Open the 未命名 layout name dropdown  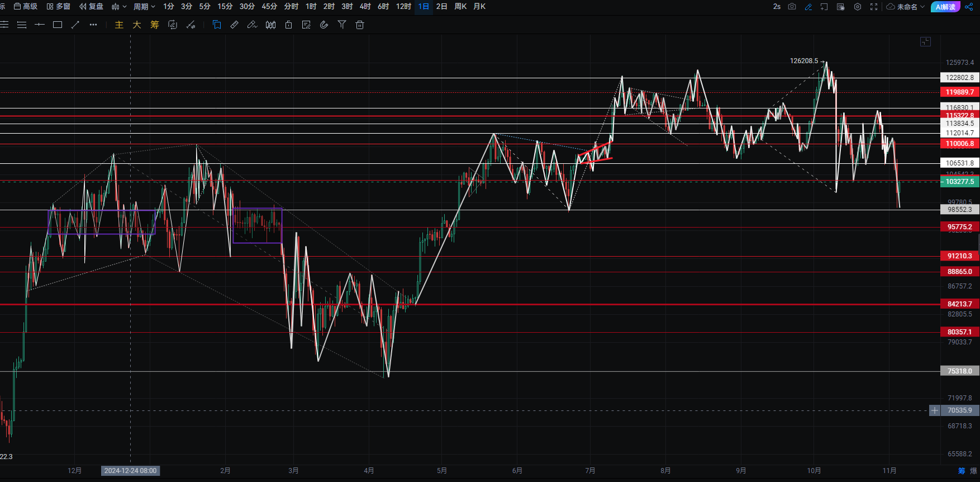(906, 7)
